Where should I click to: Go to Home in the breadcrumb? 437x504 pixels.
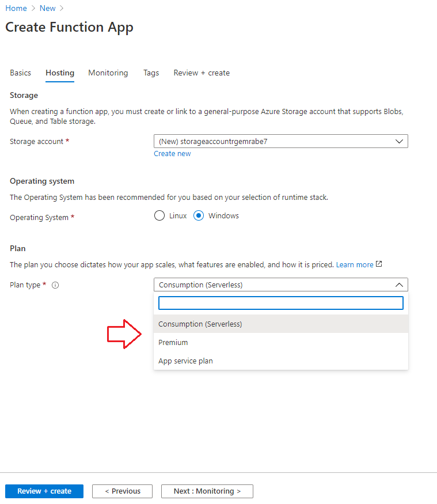coord(16,9)
